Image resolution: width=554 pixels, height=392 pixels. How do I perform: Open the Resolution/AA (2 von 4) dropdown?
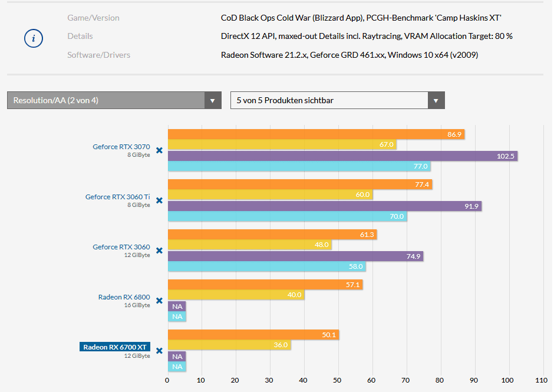pos(114,100)
